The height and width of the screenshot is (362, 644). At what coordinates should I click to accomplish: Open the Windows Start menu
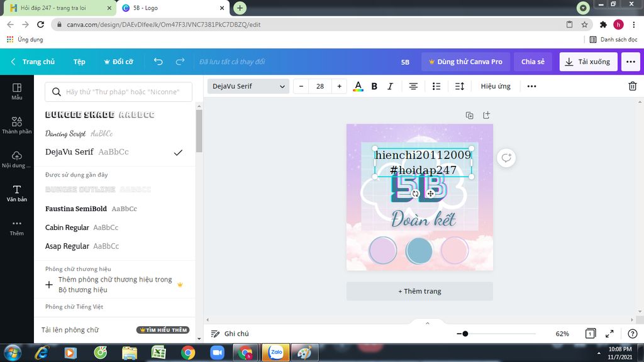click(x=13, y=353)
